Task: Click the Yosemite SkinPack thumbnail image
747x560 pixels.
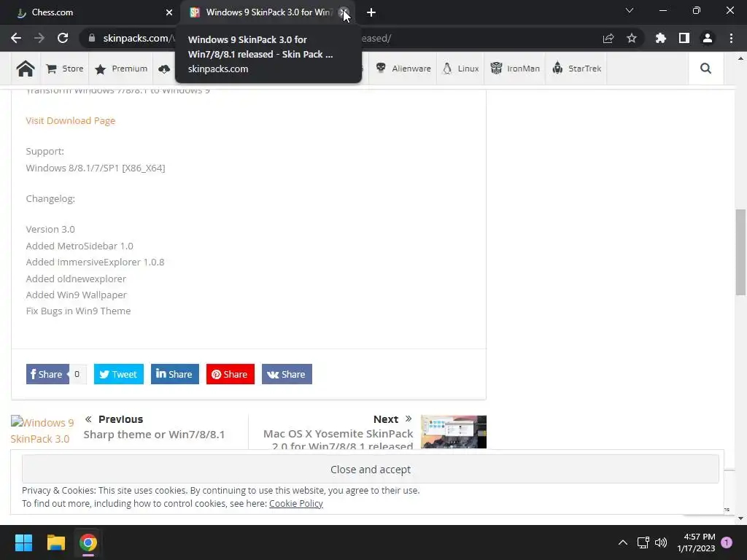Action: (x=454, y=432)
